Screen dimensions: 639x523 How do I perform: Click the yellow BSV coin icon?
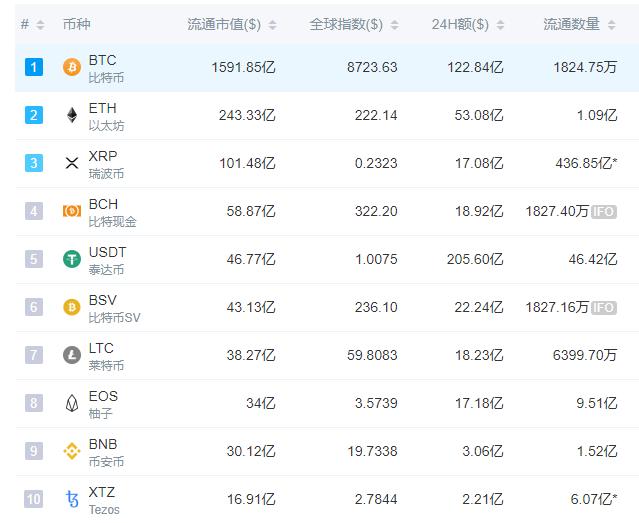point(72,307)
